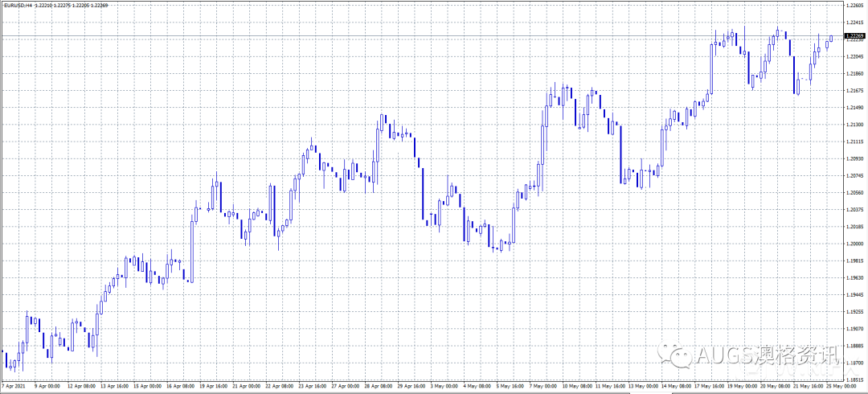This screenshot has width=868, height=394.
Task: Click the 1.20000 price level label
Action: [854, 244]
